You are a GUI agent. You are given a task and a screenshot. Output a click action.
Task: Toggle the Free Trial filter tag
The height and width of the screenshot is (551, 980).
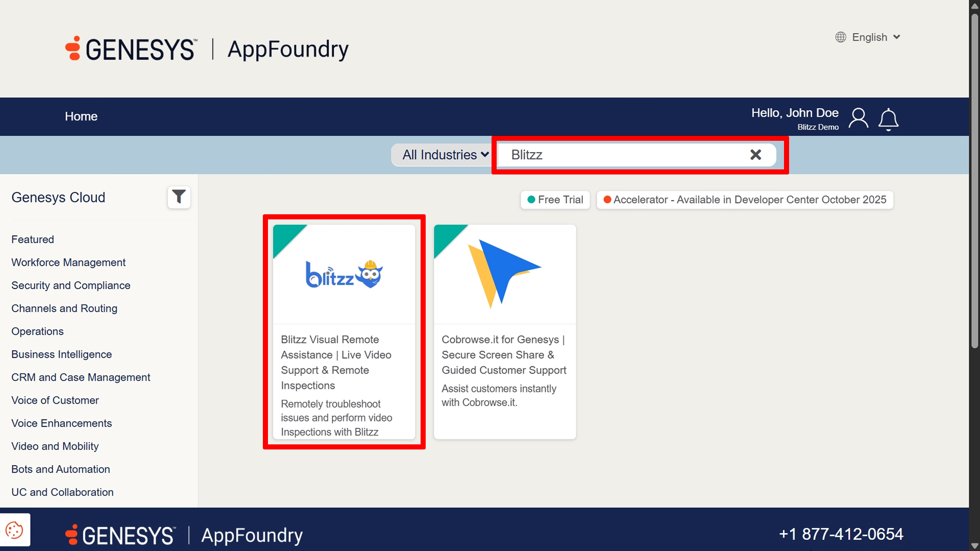coord(555,200)
